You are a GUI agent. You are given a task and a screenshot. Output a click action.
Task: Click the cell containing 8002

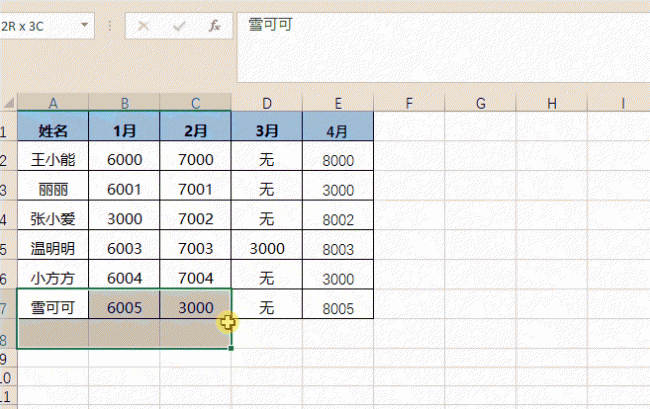pos(338,215)
